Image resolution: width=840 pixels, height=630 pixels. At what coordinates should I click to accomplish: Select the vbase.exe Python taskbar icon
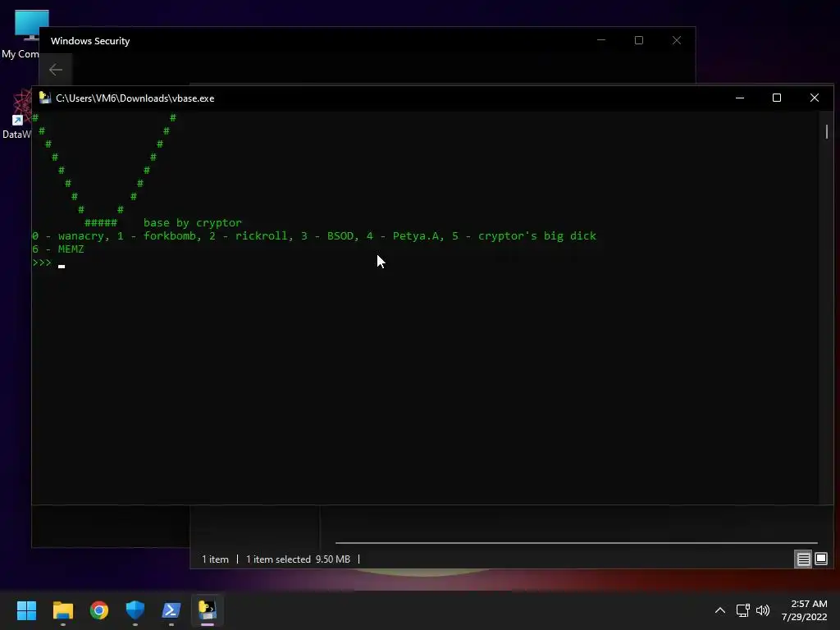click(208, 610)
